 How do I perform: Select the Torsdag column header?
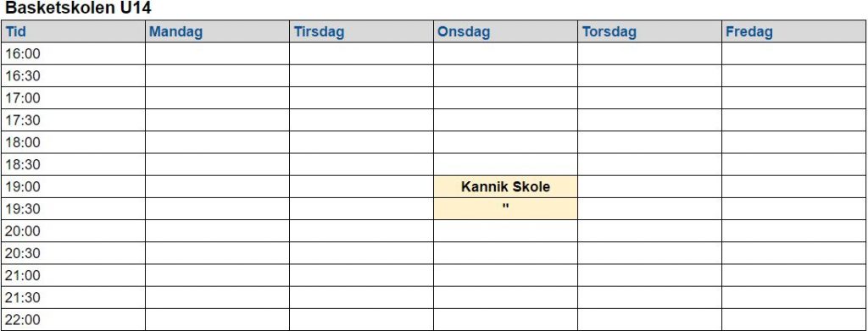point(649,31)
